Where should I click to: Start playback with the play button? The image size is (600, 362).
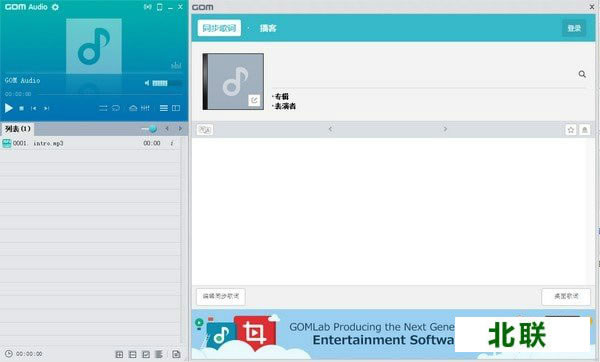coord(8,108)
